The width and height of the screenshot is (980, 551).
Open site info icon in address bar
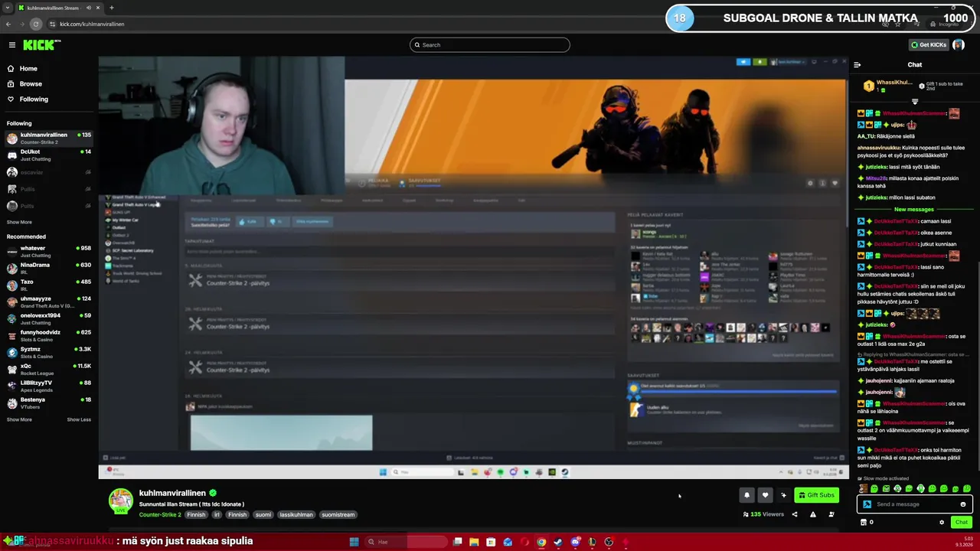(x=52, y=24)
